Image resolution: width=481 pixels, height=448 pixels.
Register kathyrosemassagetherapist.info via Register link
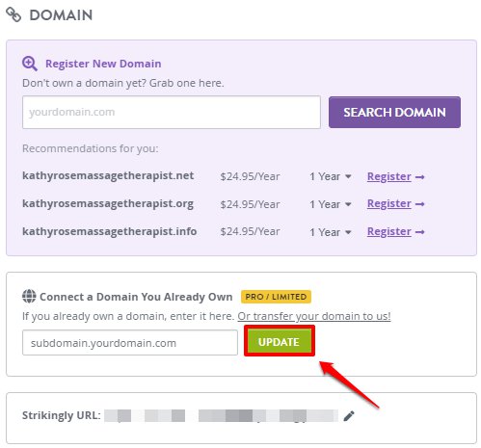(389, 231)
